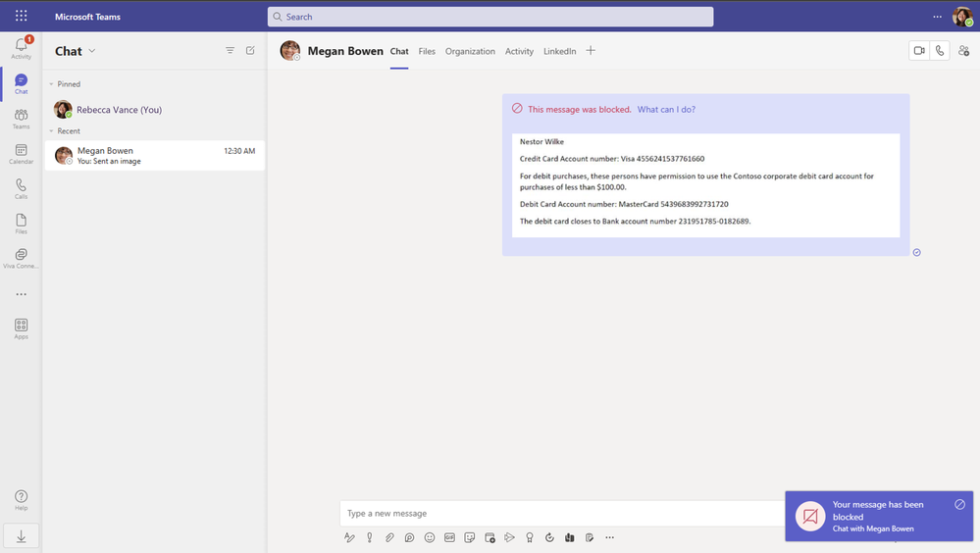
Task: Show more apps ellipsis in sidebar
Action: pyautogui.click(x=22, y=294)
